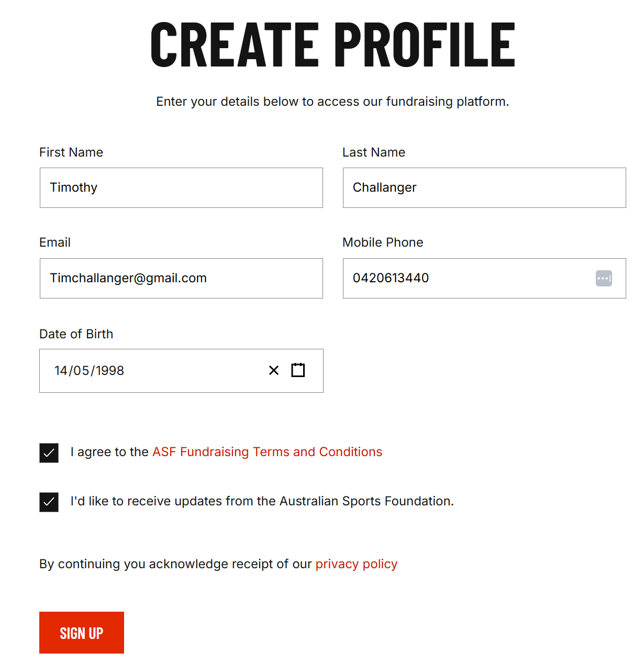Click the receive updates label text

262,501
